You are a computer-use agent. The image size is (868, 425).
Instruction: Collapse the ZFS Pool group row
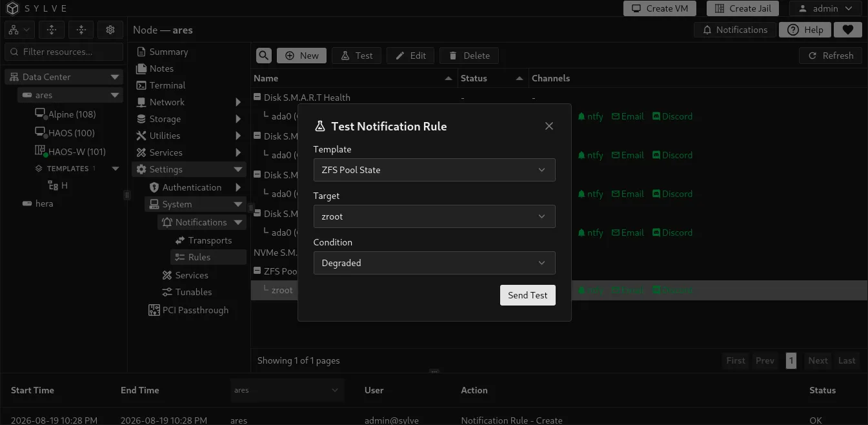(257, 271)
